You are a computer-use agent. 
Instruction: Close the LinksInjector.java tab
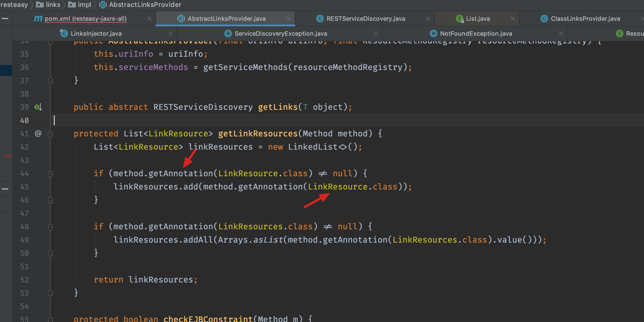tap(171, 33)
